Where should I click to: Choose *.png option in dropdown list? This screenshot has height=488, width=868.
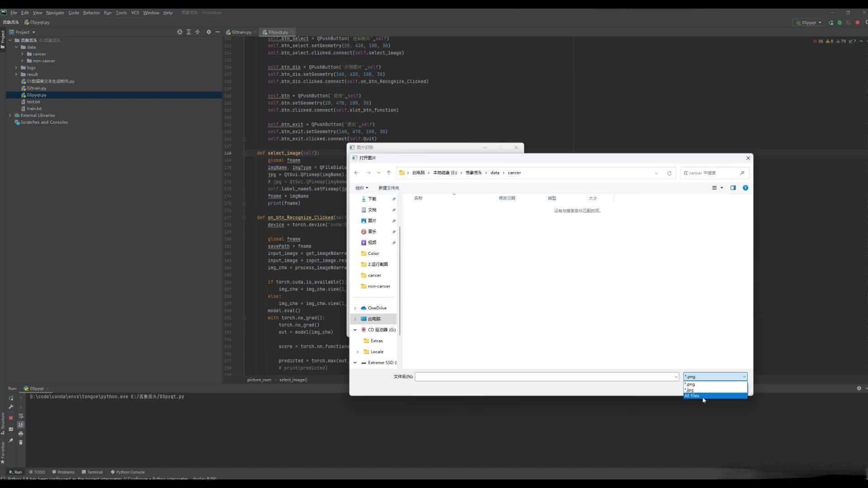pyautogui.click(x=715, y=385)
